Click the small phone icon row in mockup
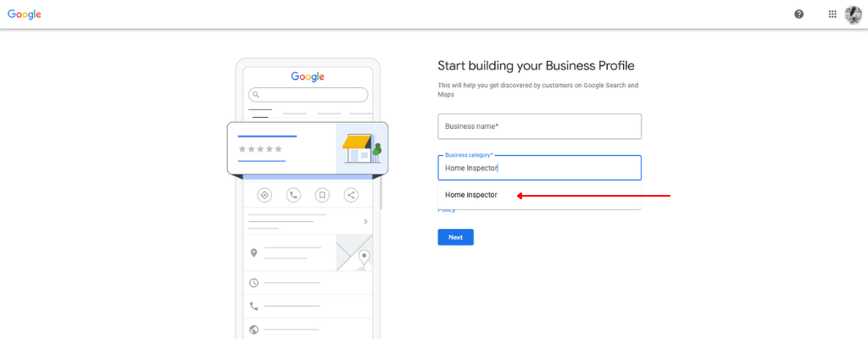The image size is (868, 339). pos(254,306)
